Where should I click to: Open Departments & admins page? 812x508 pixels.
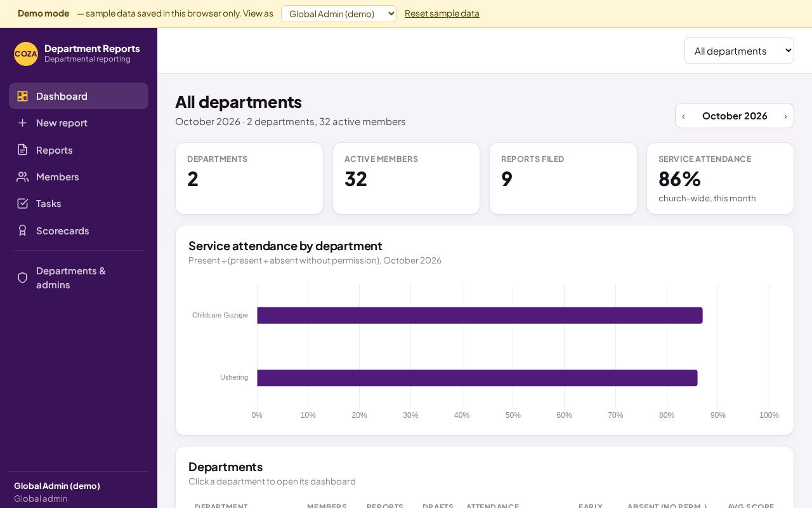[79, 277]
